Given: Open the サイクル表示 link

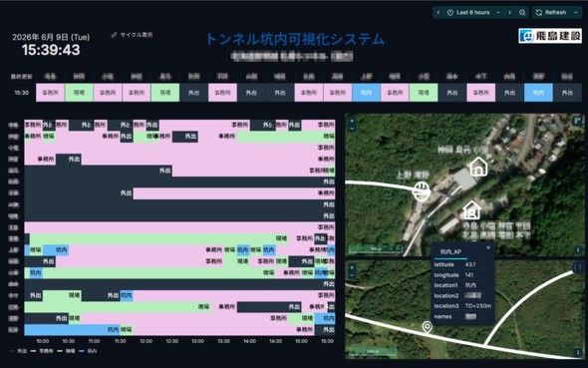Looking at the screenshot, I should 133,35.
